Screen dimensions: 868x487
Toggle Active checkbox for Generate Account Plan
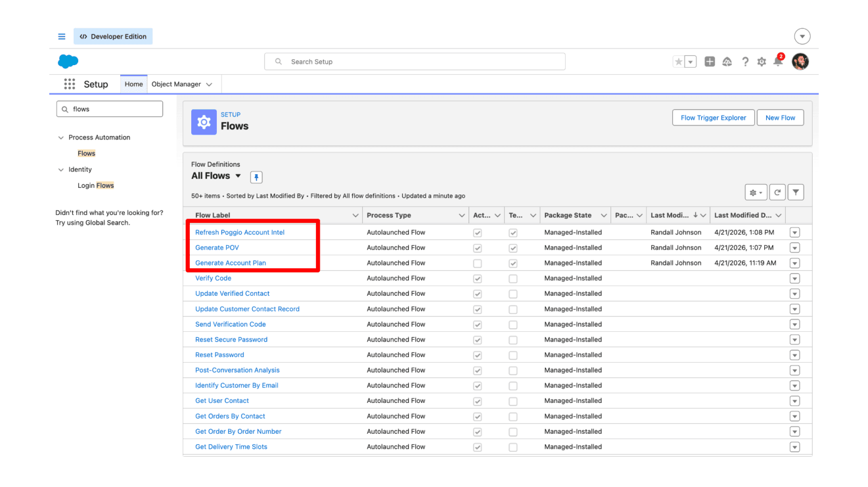coord(478,264)
